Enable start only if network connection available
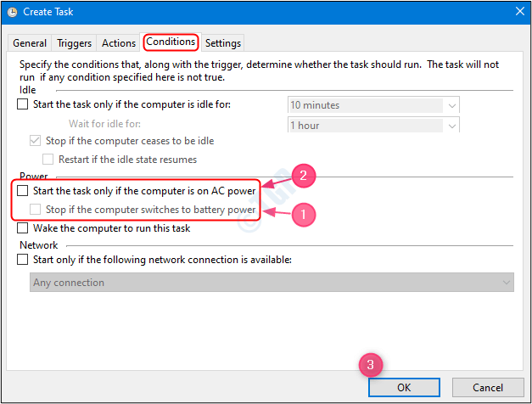This screenshot has width=532, height=404. click(x=23, y=260)
